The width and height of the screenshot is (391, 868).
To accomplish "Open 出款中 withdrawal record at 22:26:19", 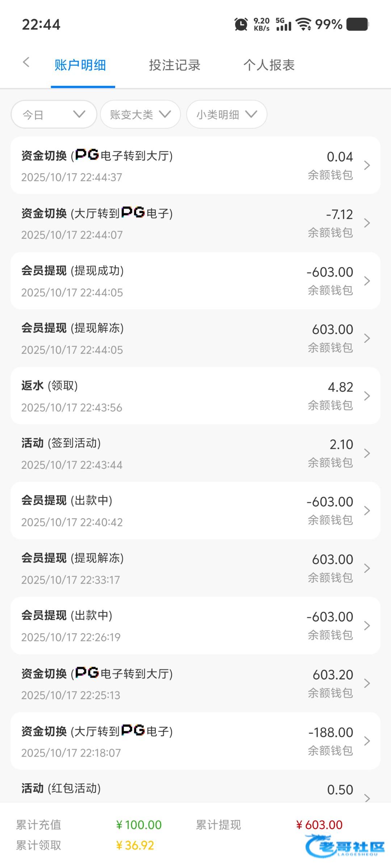I will tap(195, 626).
